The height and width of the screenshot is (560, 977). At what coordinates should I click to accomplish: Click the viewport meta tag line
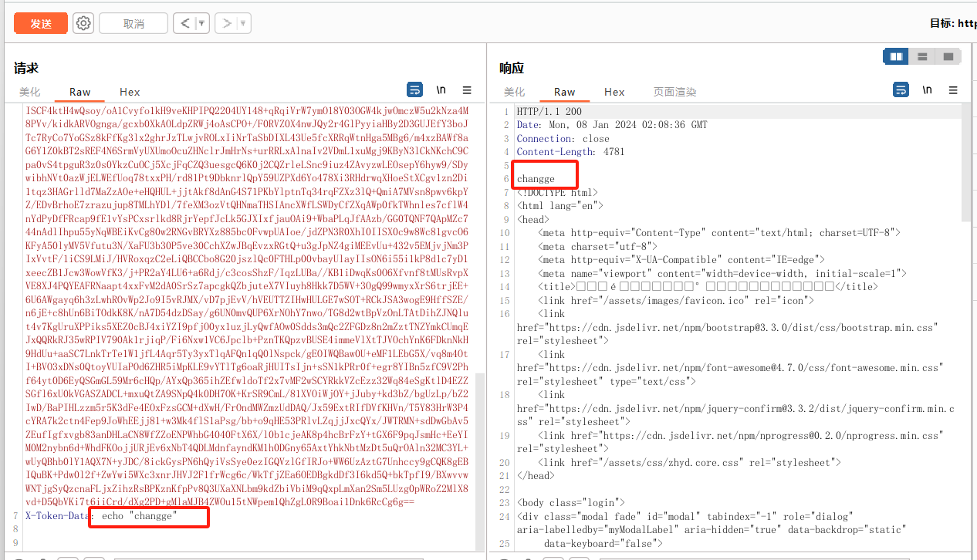pyautogui.click(x=723, y=273)
